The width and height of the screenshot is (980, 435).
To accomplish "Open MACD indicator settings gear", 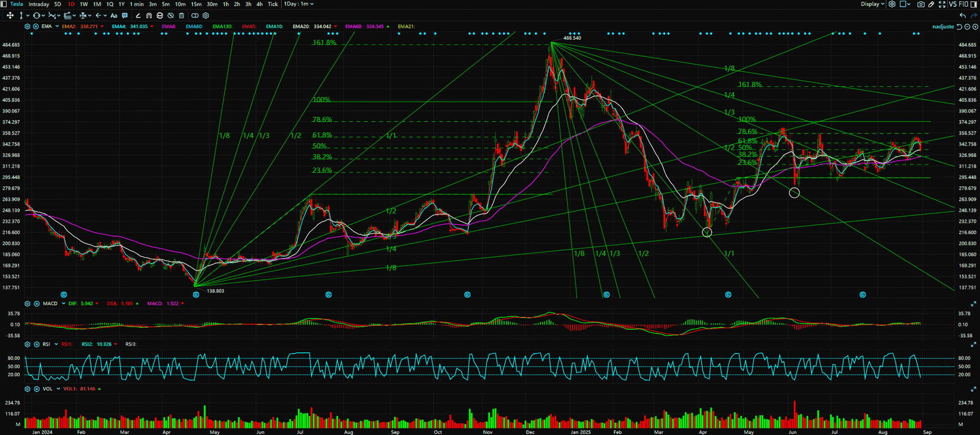I will [28, 303].
